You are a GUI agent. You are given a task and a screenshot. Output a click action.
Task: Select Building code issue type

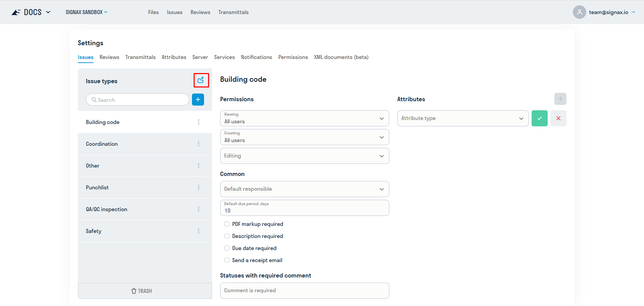click(145, 122)
